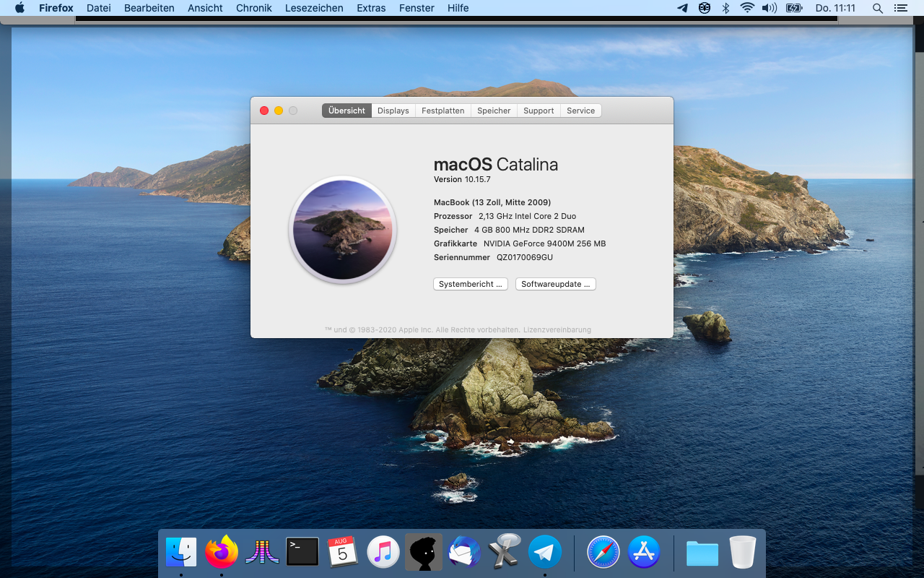Select the Speicher tab
The image size is (924, 578).
(x=494, y=111)
